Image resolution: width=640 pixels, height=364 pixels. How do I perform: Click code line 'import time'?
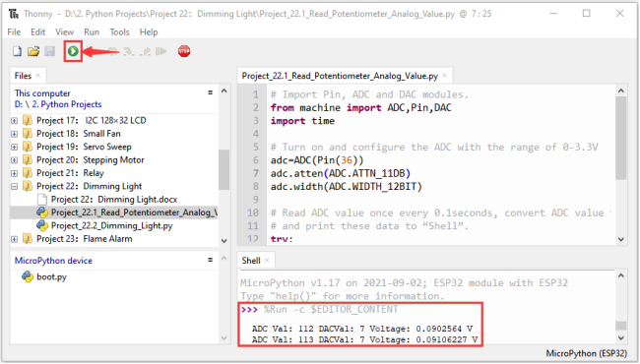click(302, 121)
